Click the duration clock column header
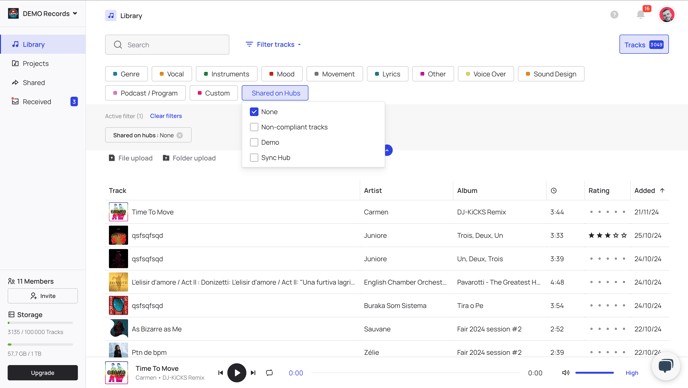This screenshot has width=688, height=388. tap(554, 190)
